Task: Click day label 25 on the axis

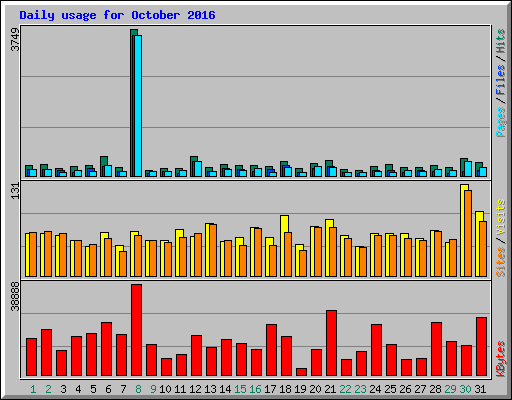Action: point(390,389)
